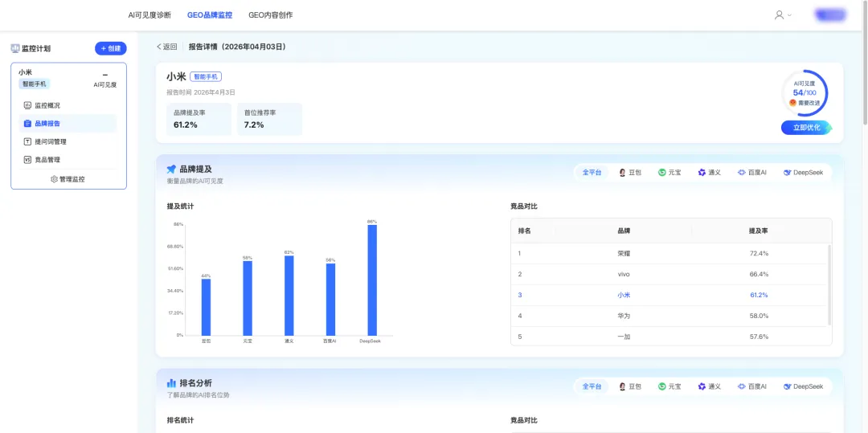Filter 品牌提及 by DeepSeek platform
This screenshot has width=868, height=433.
point(803,173)
